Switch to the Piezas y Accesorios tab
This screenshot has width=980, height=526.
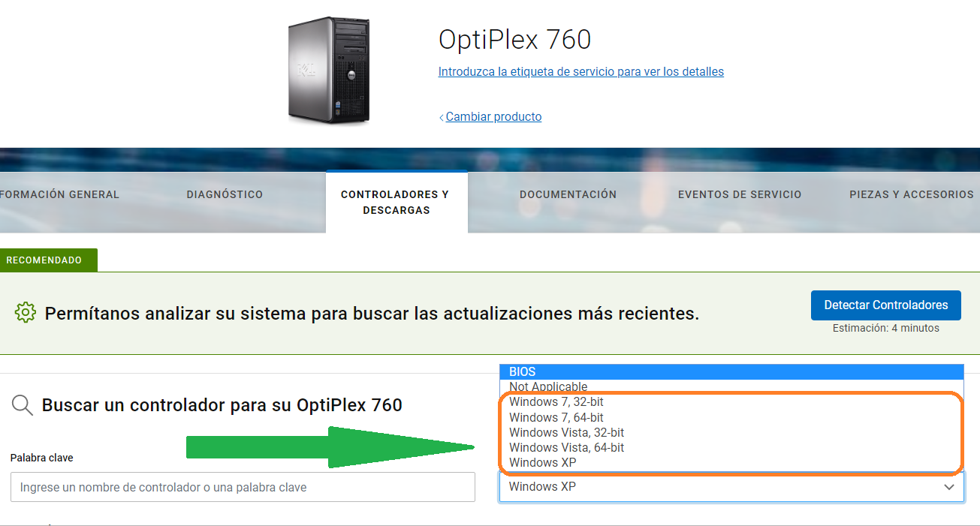[912, 194]
